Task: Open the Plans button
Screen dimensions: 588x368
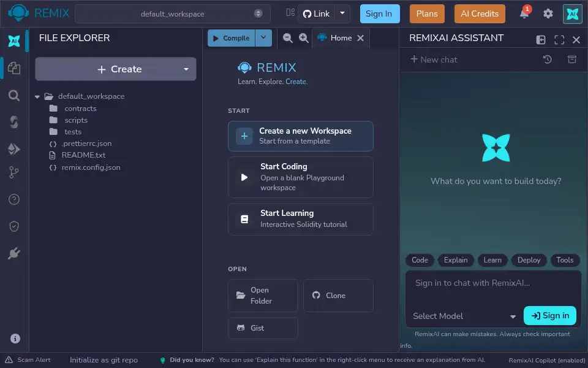Action: click(x=427, y=14)
